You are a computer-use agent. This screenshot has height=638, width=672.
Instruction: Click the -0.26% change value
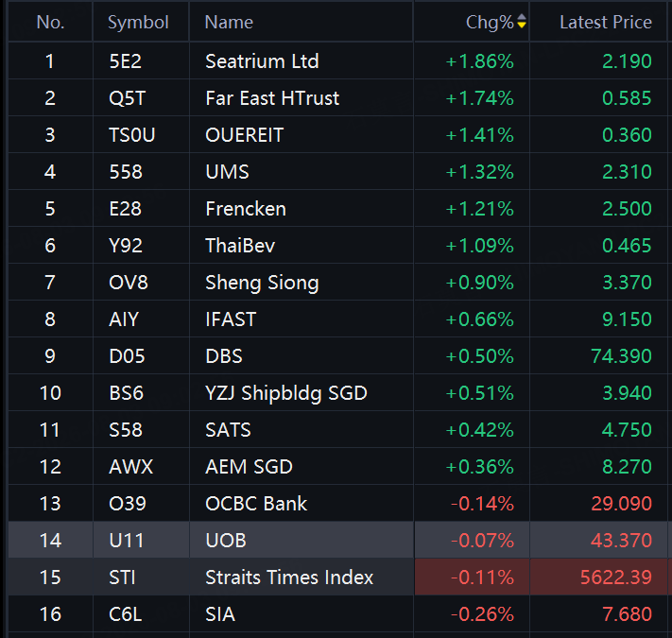click(x=482, y=614)
